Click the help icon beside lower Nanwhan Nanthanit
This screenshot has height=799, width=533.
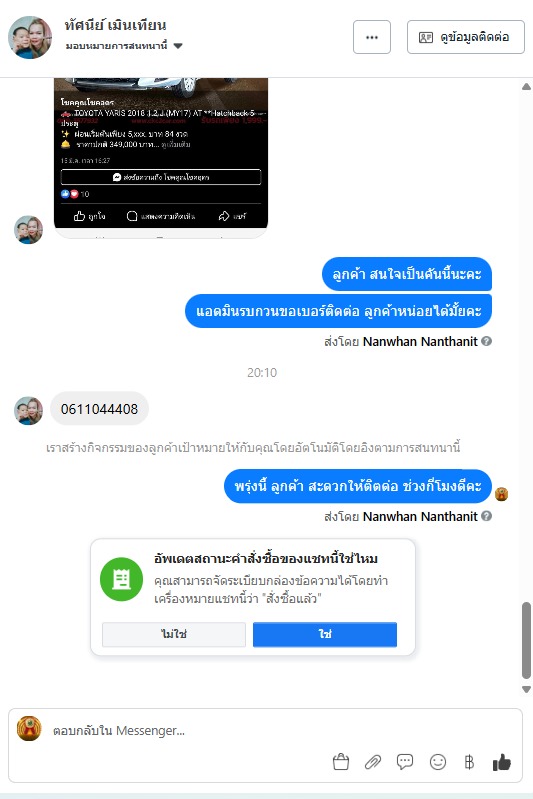click(487, 516)
